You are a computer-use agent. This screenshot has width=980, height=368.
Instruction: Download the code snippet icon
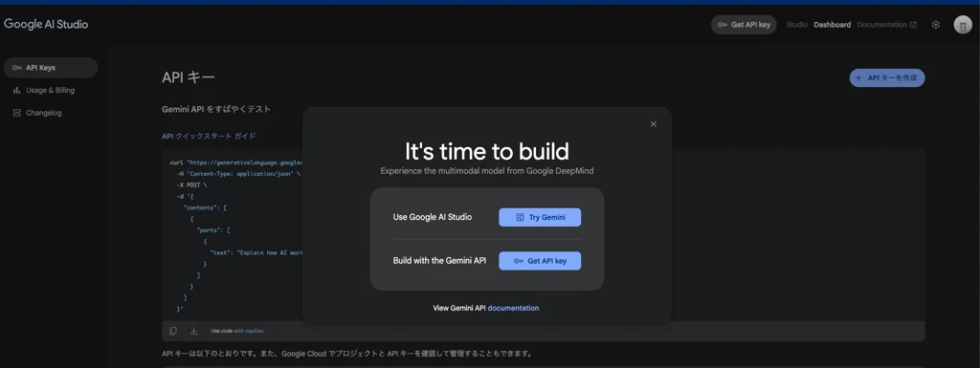(193, 331)
